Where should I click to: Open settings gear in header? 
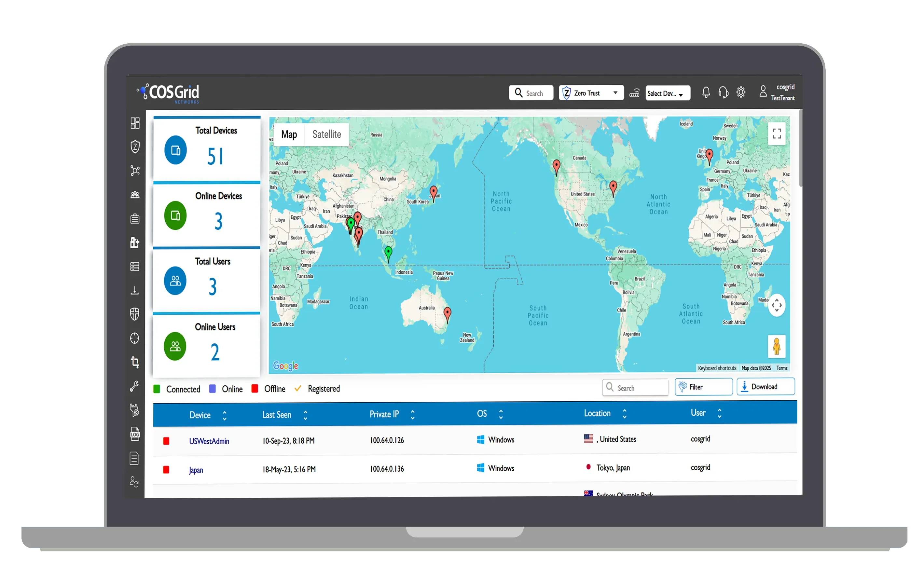740,92
